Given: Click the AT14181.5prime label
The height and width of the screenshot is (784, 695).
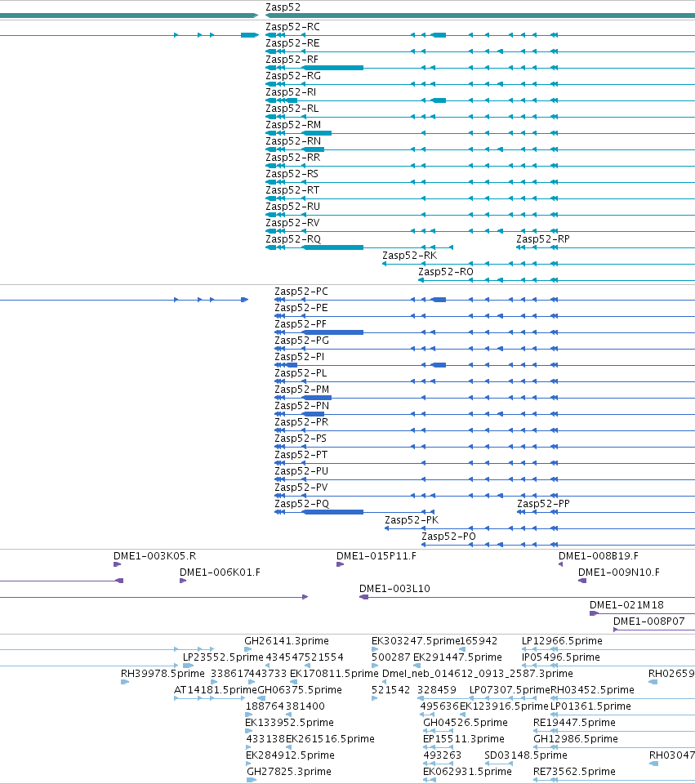Looking at the screenshot, I should [216, 690].
